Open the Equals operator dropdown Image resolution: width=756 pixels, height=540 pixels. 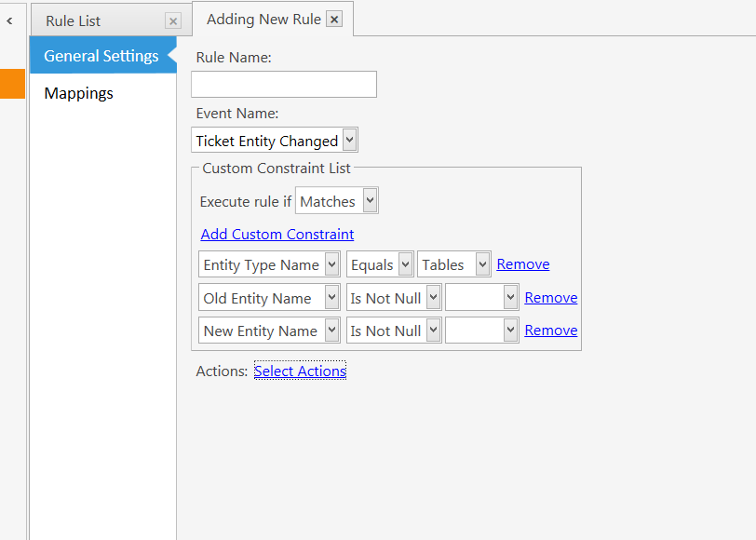pos(380,264)
